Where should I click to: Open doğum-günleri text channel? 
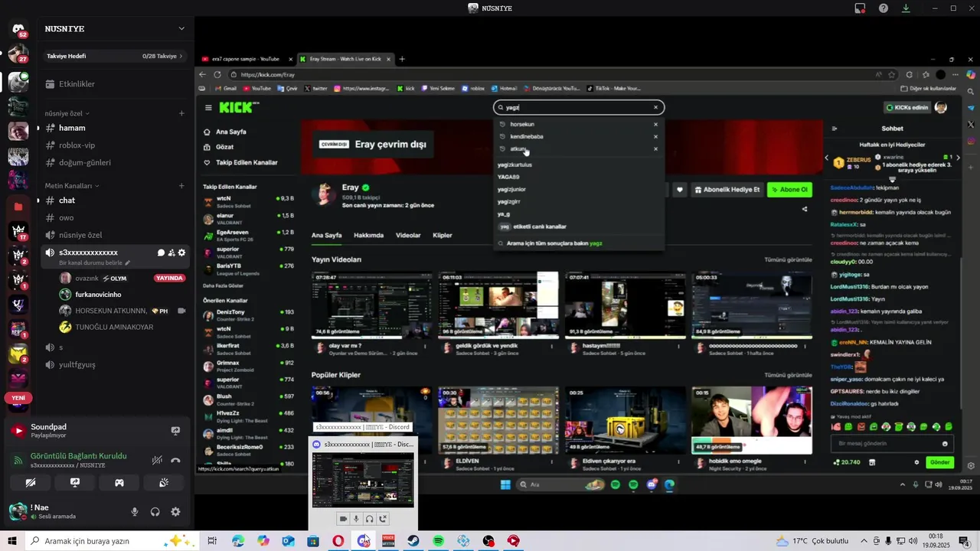pos(113,163)
